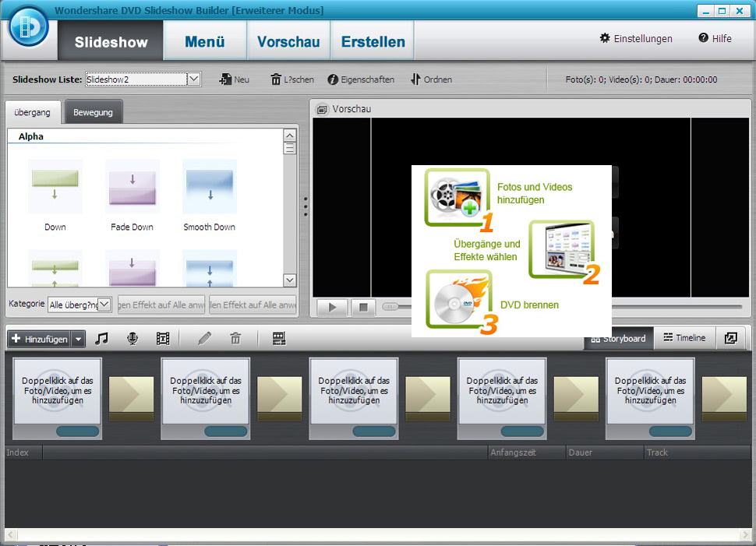Activate the Storyboard view button
The height and width of the screenshot is (546, 756).
pos(618,338)
